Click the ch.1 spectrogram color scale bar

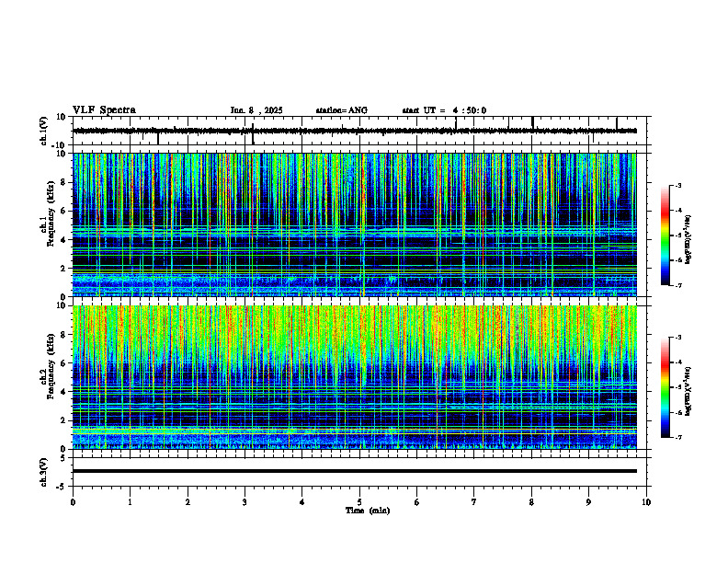[665, 236]
